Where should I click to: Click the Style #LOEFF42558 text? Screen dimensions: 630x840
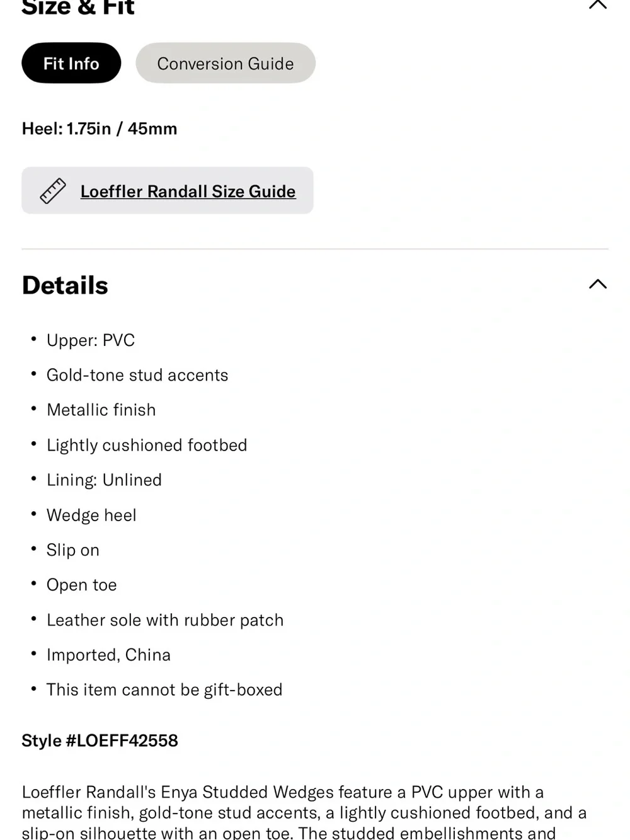coord(100,740)
